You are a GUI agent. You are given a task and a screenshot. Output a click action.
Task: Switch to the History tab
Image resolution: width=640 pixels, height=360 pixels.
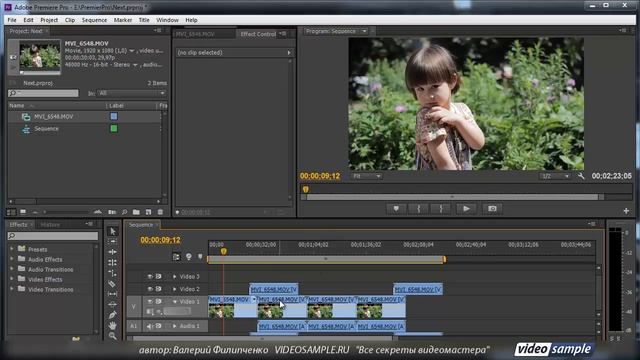point(50,224)
